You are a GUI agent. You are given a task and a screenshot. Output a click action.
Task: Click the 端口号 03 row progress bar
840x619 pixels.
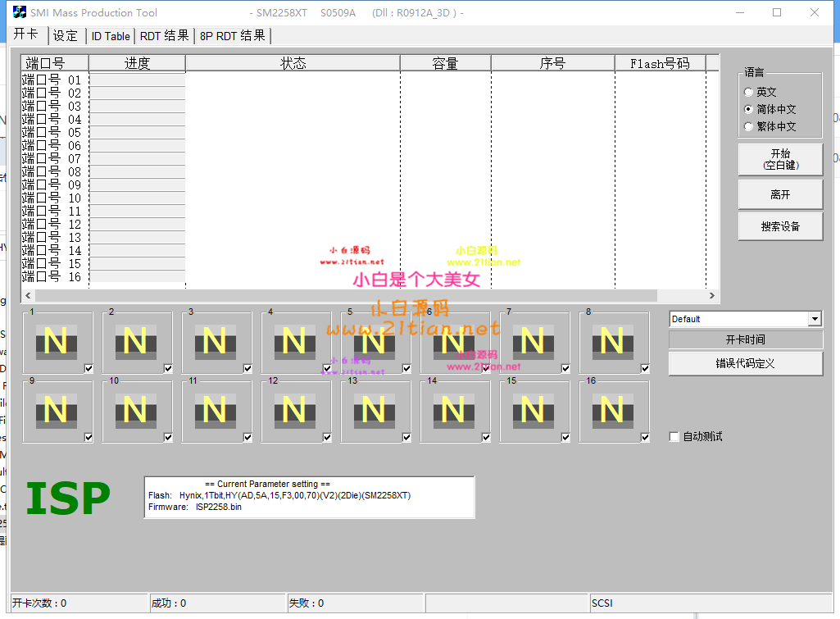(x=137, y=107)
